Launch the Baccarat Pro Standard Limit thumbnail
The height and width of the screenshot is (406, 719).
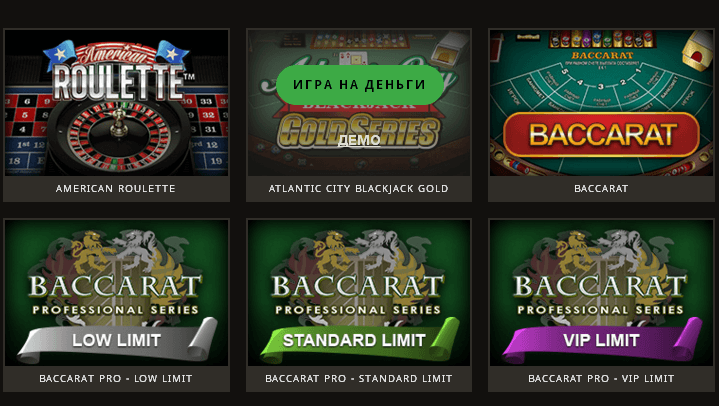point(359,292)
